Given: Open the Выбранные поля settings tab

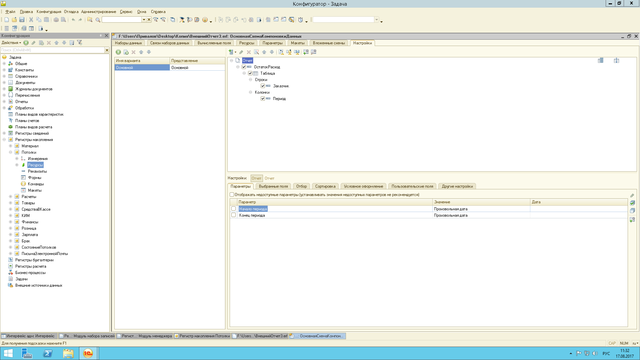Looking at the screenshot, I should [273, 186].
